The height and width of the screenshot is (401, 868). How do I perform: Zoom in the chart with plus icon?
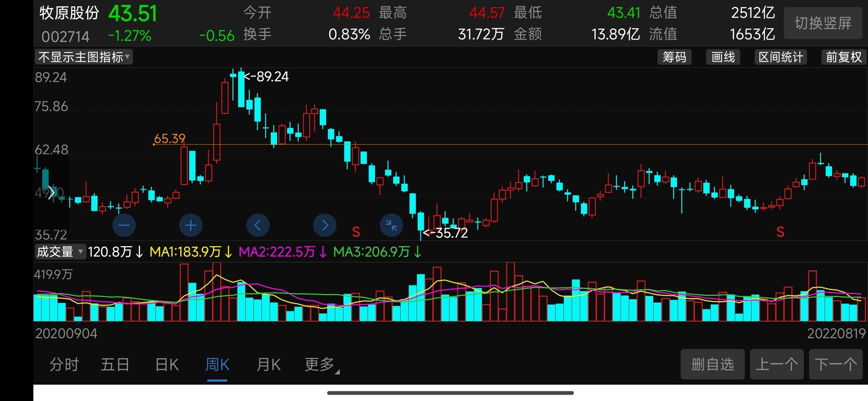(191, 225)
